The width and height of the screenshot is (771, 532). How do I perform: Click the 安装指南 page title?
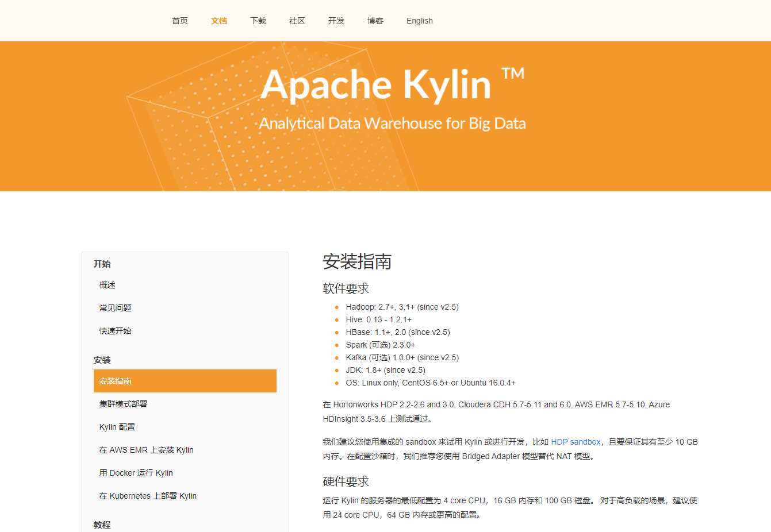coord(357,261)
